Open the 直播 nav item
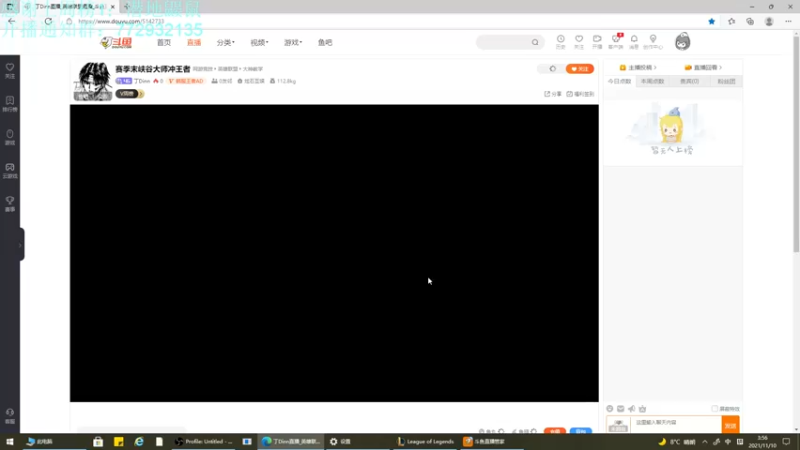This screenshot has height=450, width=800. (x=194, y=42)
